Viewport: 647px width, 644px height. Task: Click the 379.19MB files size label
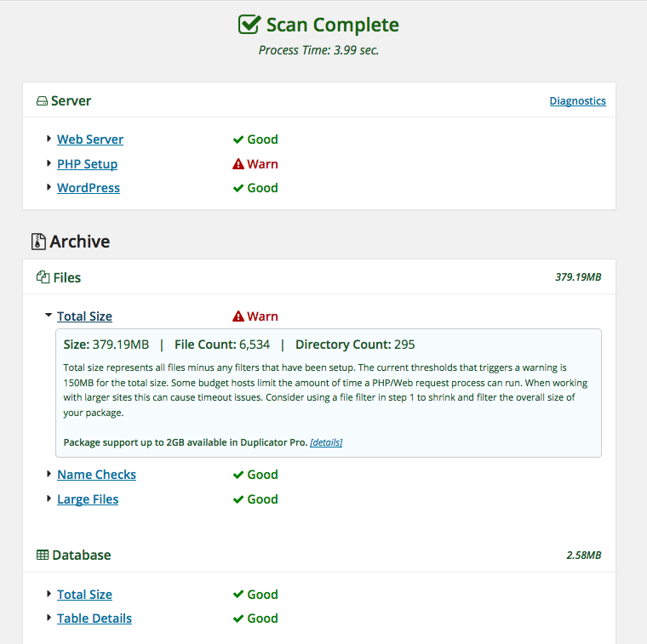[x=578, y=277]
